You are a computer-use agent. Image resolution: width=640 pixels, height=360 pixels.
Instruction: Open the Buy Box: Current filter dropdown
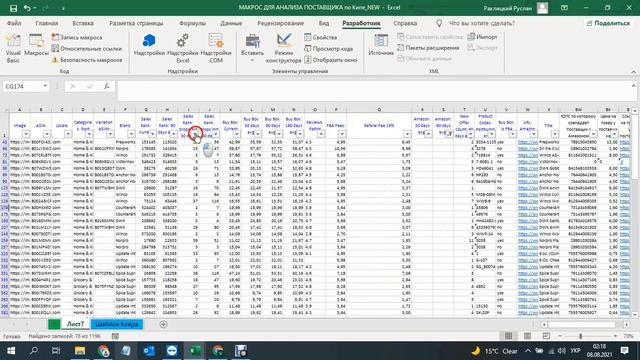point(237,134)
